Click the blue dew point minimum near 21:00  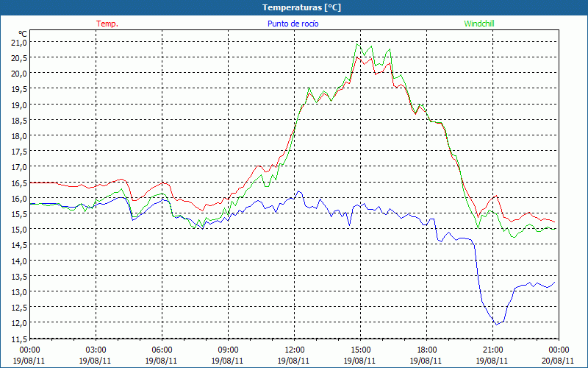(x=497, y=325)
